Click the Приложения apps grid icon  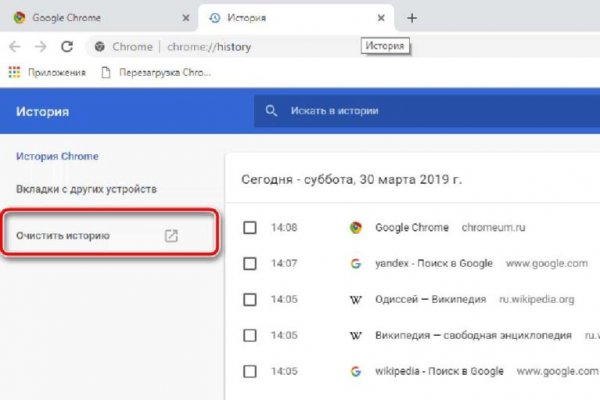coord(14,72)
